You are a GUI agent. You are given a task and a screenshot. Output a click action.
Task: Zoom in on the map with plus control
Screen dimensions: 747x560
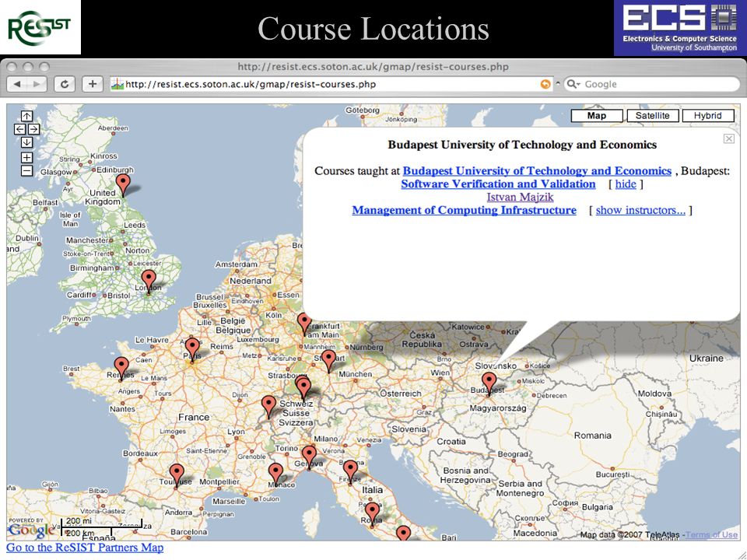[x=26, y=157]
